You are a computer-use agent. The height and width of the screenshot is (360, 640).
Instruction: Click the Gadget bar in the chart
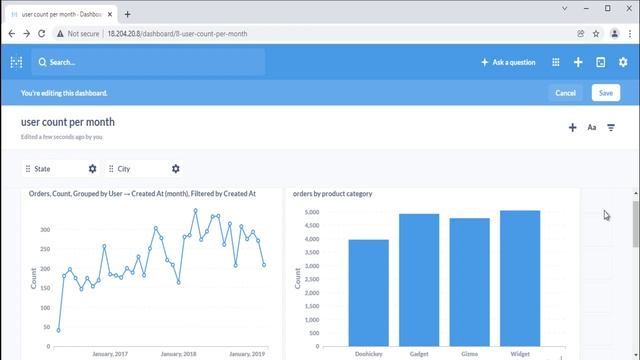tap(419, 280)
